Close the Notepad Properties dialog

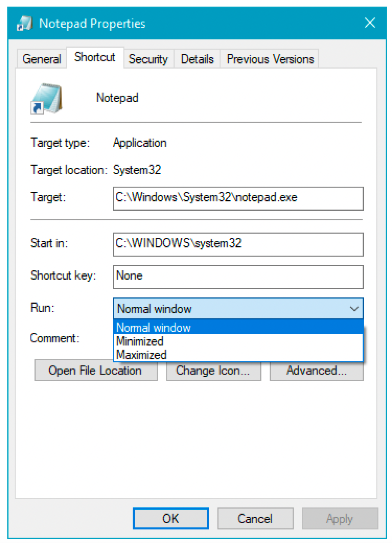pos(370,23)
